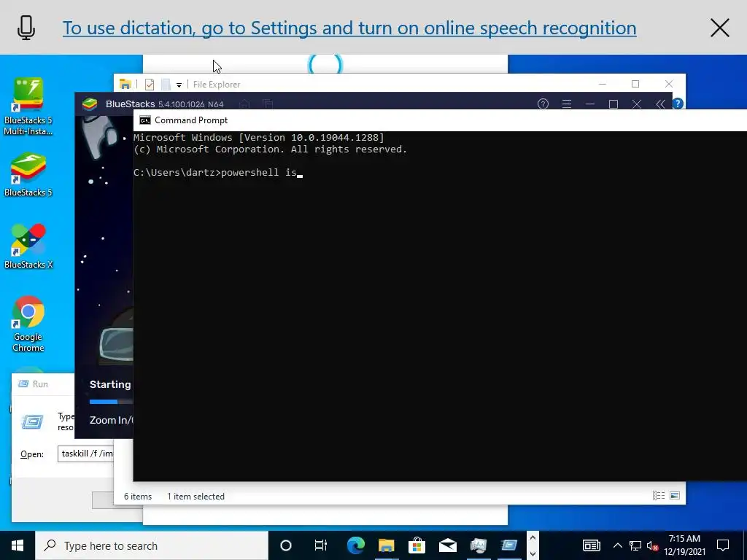Open the Settings link for online speech recognition

[349, 28]
